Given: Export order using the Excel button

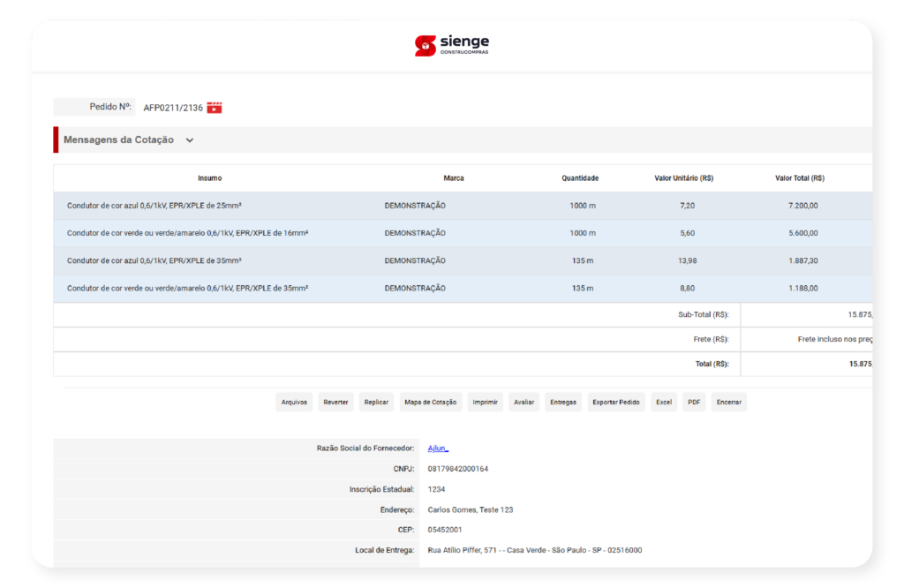Looking at the screenshot, I should point(664,403).
